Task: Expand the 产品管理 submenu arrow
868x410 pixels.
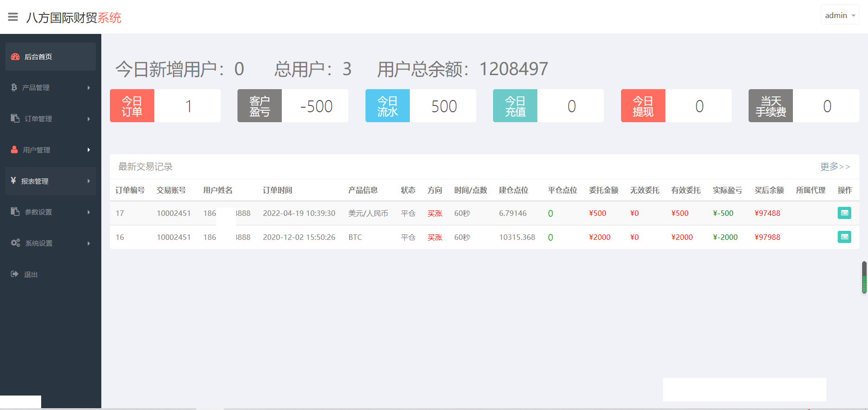Action: 89,88
